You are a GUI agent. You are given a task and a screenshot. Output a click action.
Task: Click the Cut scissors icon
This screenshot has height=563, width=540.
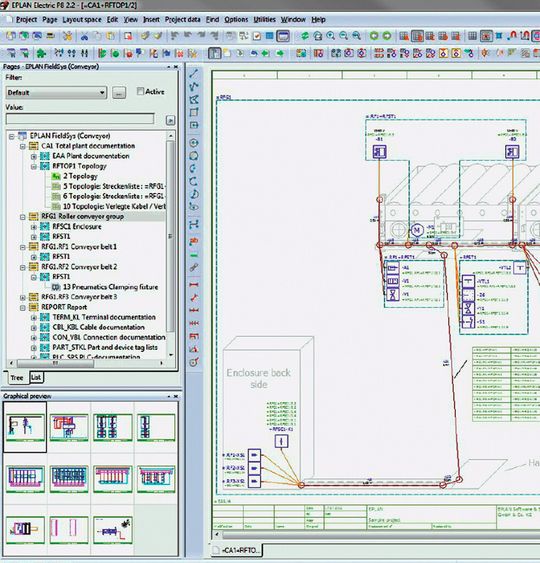84,36
